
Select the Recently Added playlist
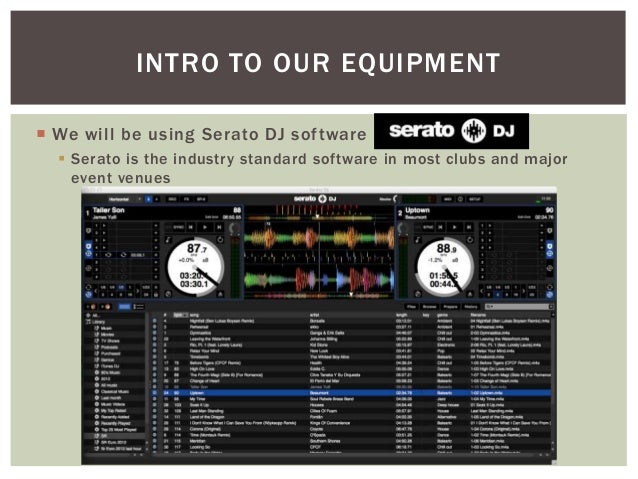pyautogui.click(x=115, y=417)
